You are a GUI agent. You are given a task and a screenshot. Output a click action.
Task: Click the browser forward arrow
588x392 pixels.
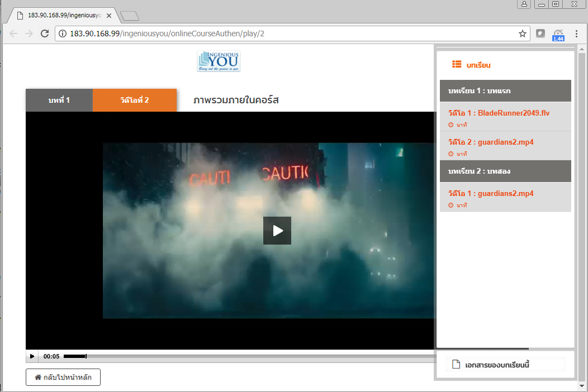tap(29, 34)
